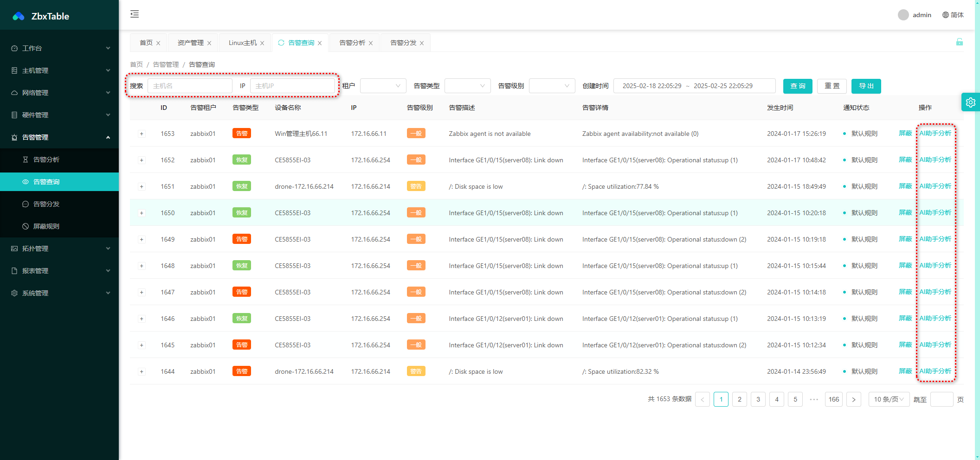Expand row 1650 with the plus icon
This screenshot has height=460, width=980.
(142, 213)
